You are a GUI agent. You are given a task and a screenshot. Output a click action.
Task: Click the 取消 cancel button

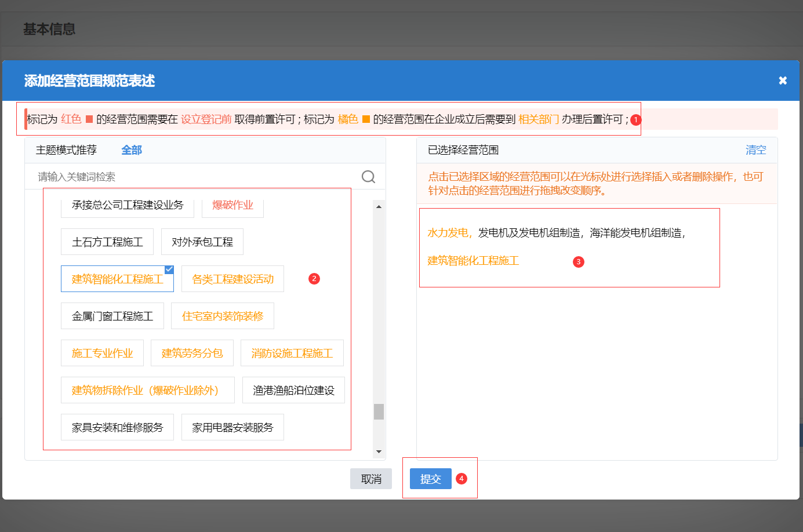370,479
